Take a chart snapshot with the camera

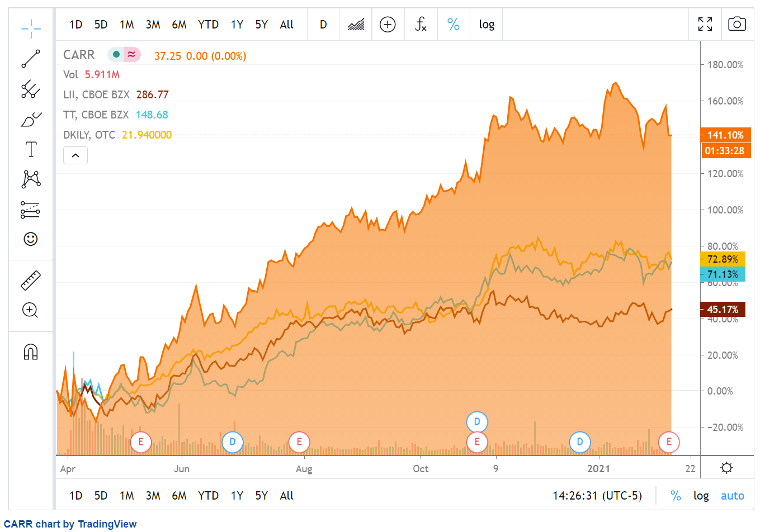click(737, 24)
